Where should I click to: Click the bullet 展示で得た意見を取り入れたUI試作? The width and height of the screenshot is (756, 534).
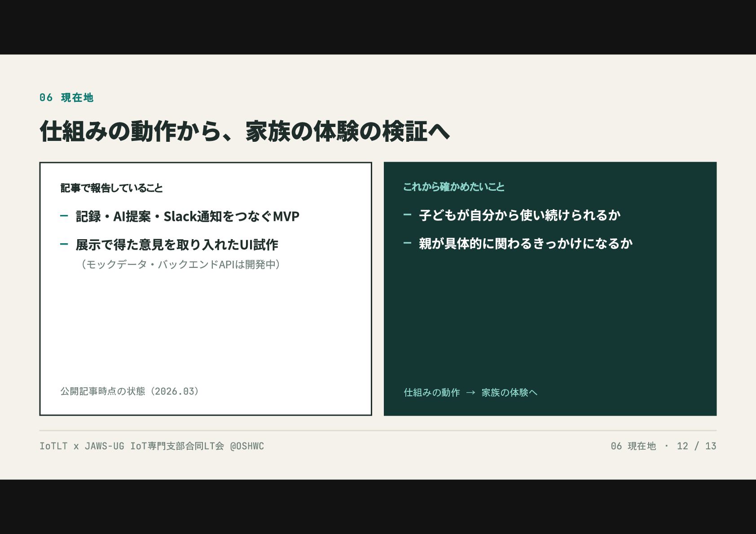(177, 245)
